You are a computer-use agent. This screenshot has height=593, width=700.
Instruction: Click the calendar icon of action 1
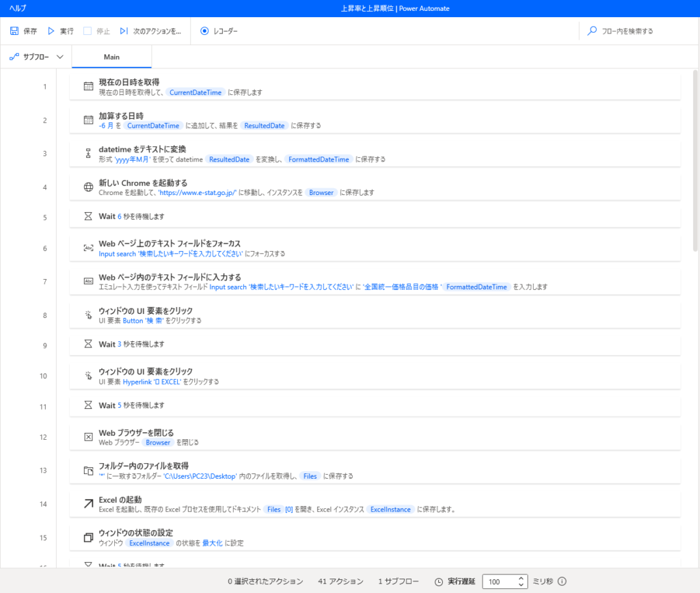click(88, 86)
